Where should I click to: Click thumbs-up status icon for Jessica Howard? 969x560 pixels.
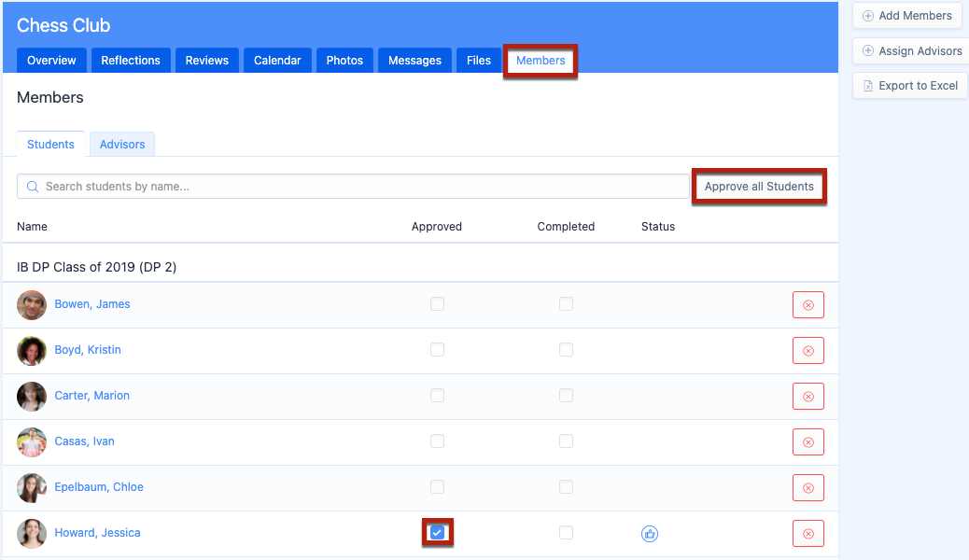pyautogui.click(x=650, y=534)
